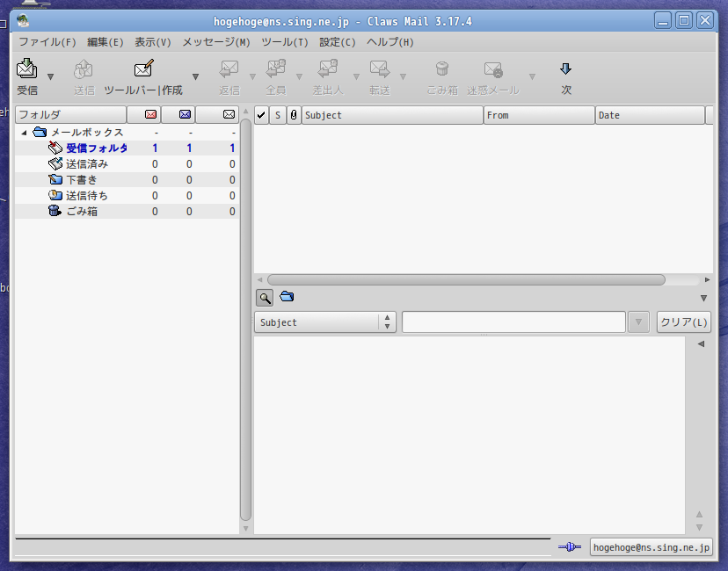Image resolution: width=728 pixels, height=571 pixels.
Task: Toggle the quick search magnifier button
Action: 265,298
